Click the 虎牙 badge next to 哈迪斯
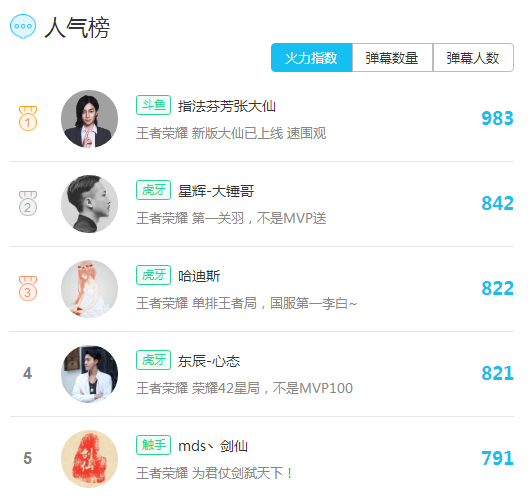531x501 pixels. click(153, 275)
